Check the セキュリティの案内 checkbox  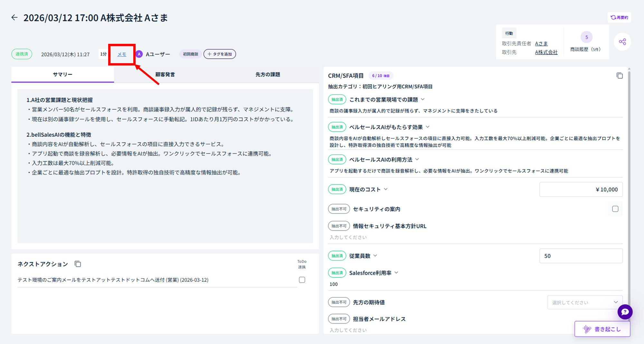[x=615, y=209]
